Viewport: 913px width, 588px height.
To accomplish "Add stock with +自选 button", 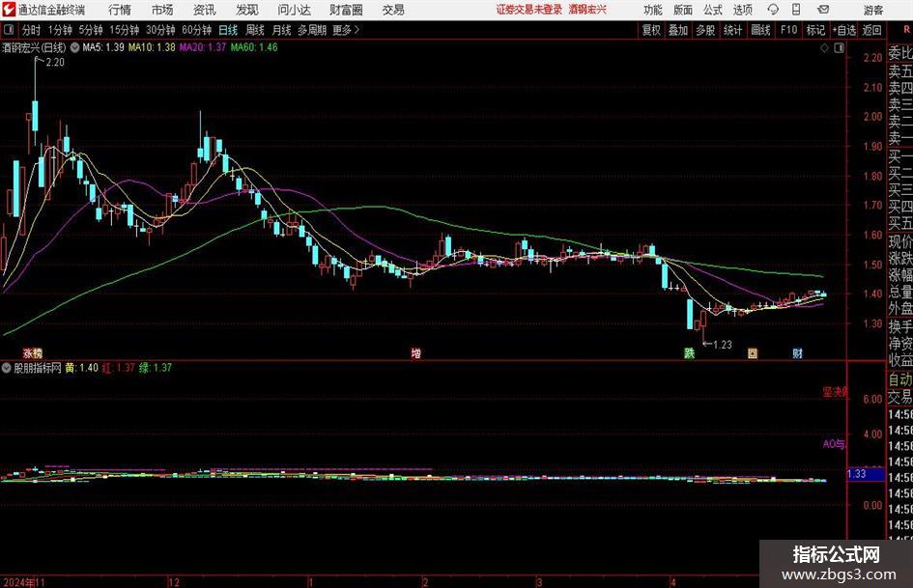I will pos(844,30).
